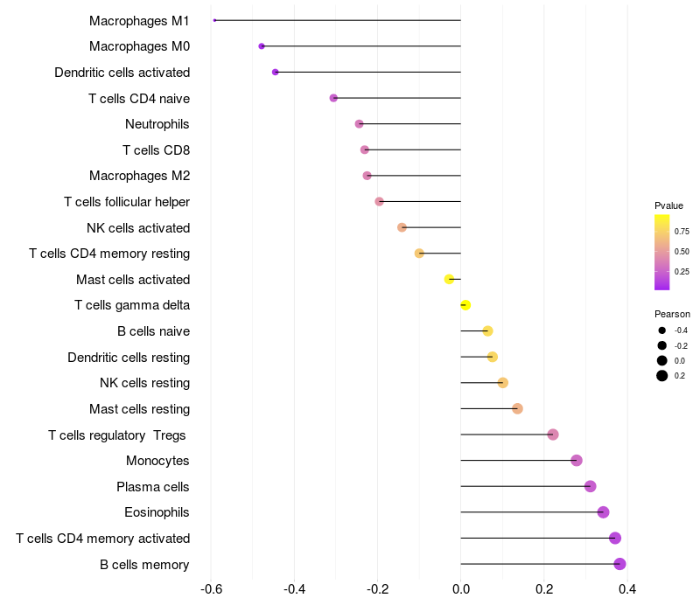Click the Eosinophils data point

coord(603,512)
